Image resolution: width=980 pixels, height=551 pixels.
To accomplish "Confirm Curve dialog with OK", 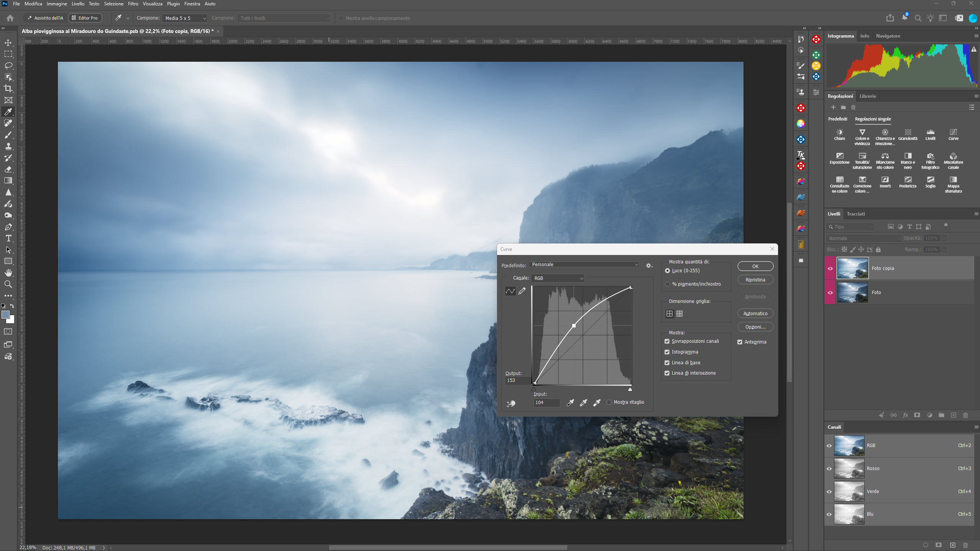I will [755, 266].
